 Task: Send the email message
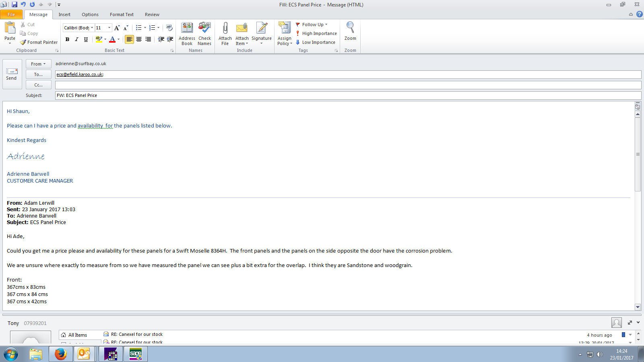[x=11, y=74]
